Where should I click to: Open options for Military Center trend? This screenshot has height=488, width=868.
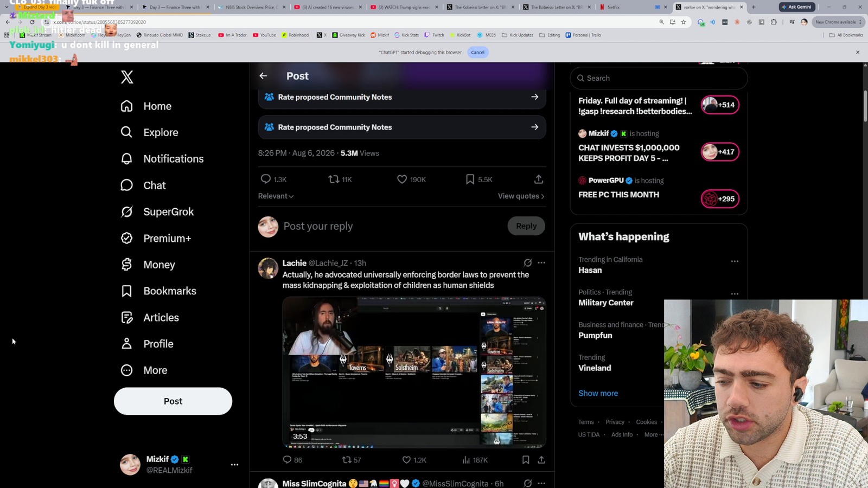735,294
